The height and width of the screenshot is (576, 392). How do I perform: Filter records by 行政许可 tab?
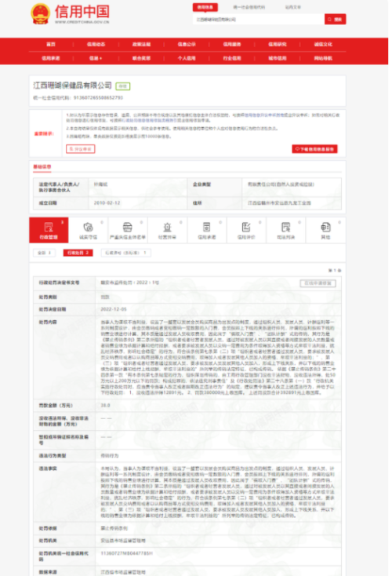coord(126,253)
